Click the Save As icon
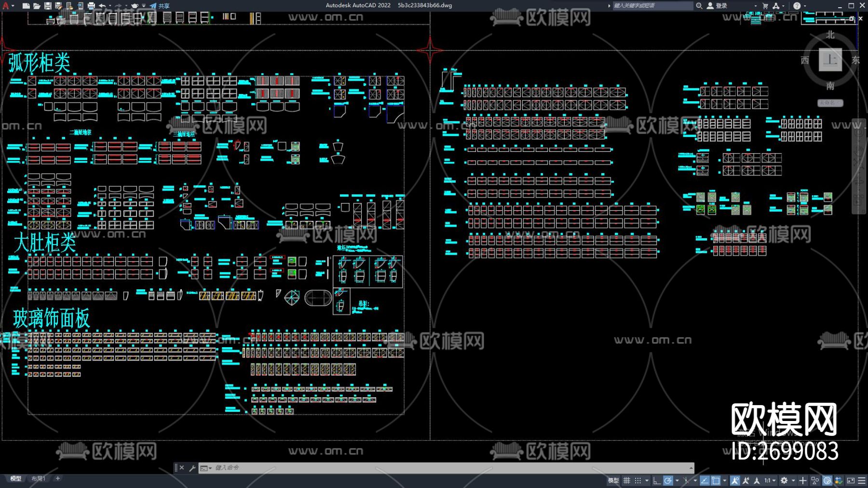The height and width of the screenshot is (488, 868). click(58, 6)
